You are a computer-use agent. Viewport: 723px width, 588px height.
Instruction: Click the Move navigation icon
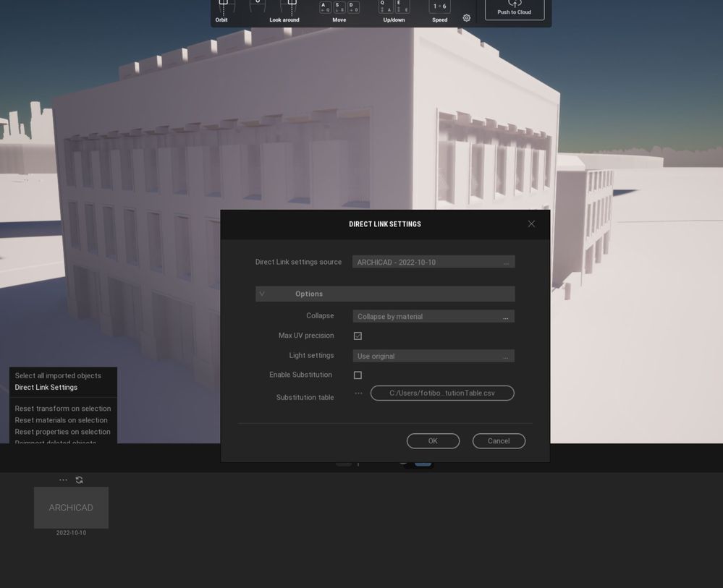(x=339, y=7)
